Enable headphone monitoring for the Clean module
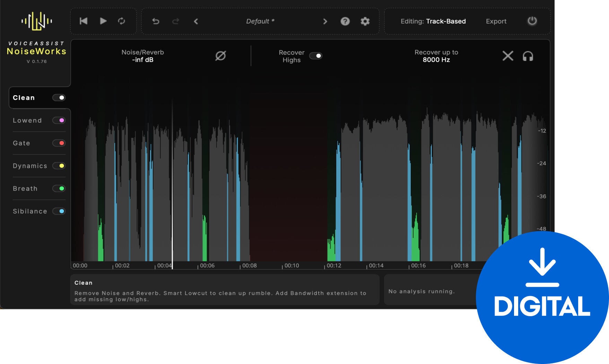The height and width of the screenshot is (364, 609). coord(528,56)
